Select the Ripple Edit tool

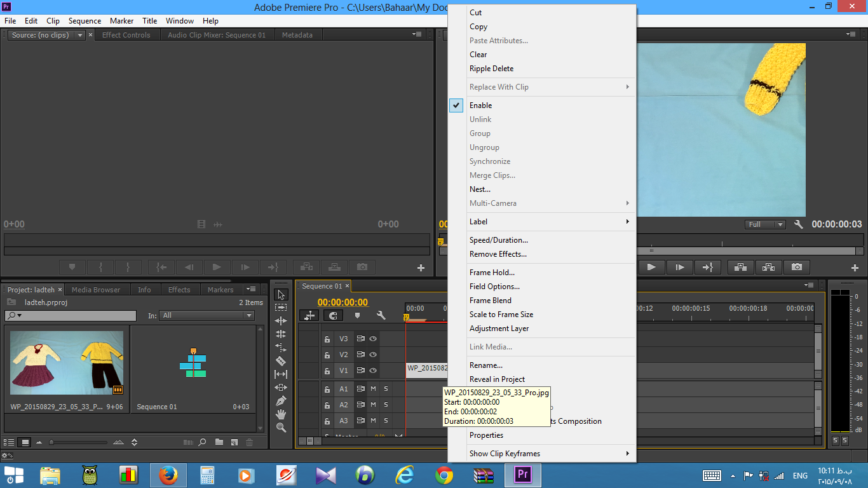pos(281,321)
